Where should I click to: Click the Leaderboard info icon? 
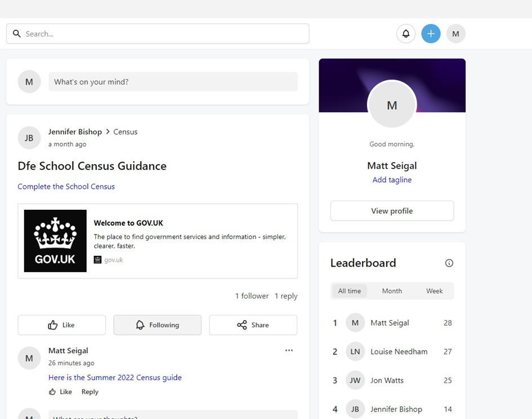click(449, 263)
